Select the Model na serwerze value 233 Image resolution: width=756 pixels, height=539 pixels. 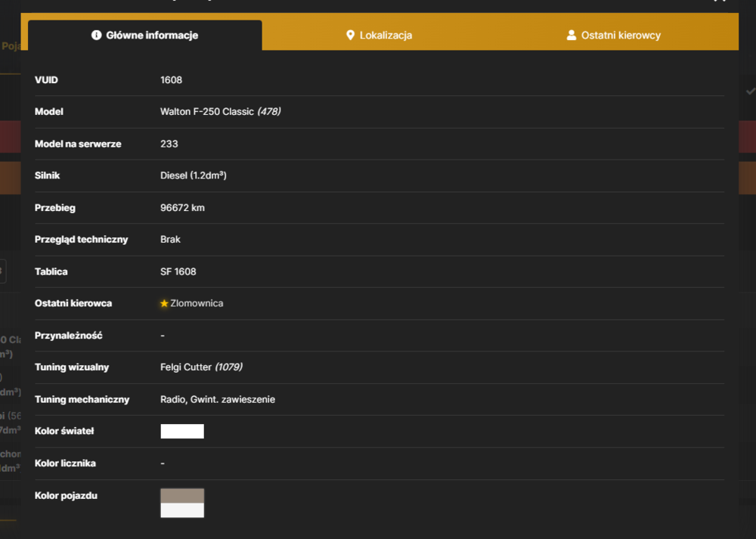[169, 144]
